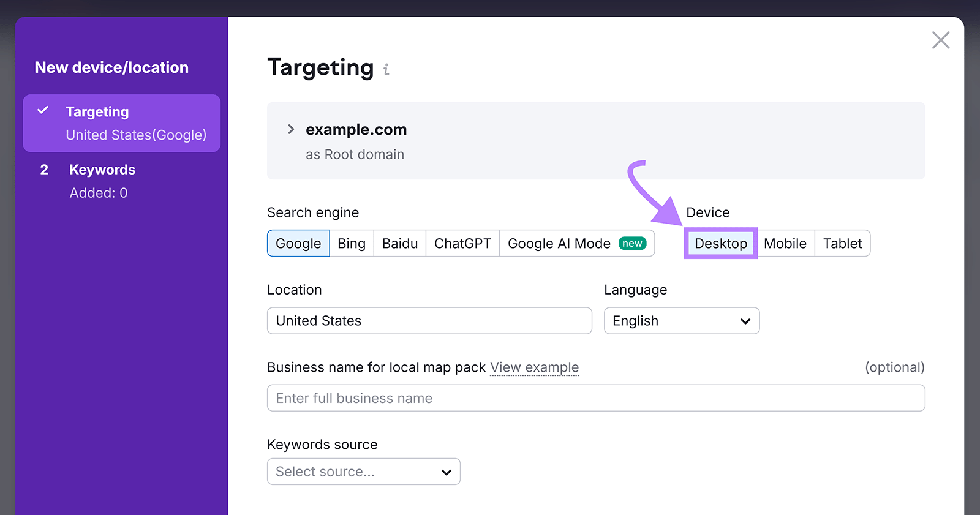
Task: Select Google AI Mode search engine
Action: tap(559, 244)
